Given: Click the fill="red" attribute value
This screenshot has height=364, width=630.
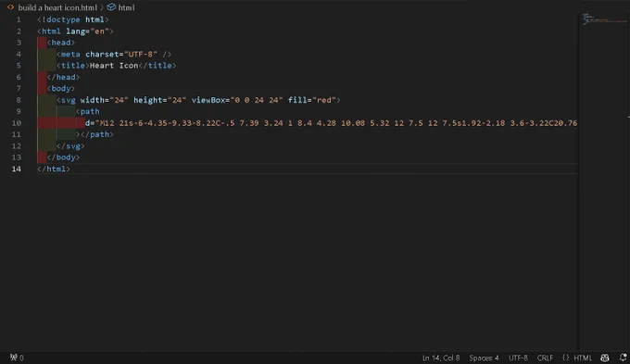Looking at the screenshot, I should click(x=326, y=100).
